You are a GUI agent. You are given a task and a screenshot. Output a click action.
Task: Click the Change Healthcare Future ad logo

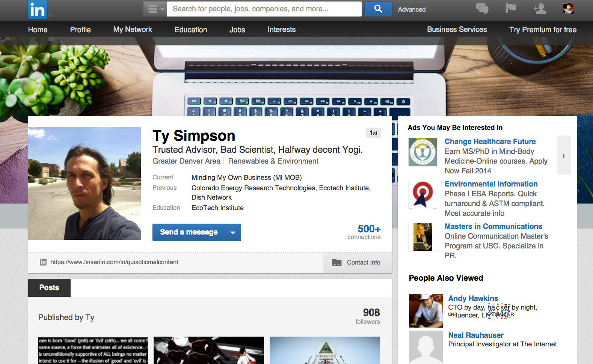(x=423, y=152)
